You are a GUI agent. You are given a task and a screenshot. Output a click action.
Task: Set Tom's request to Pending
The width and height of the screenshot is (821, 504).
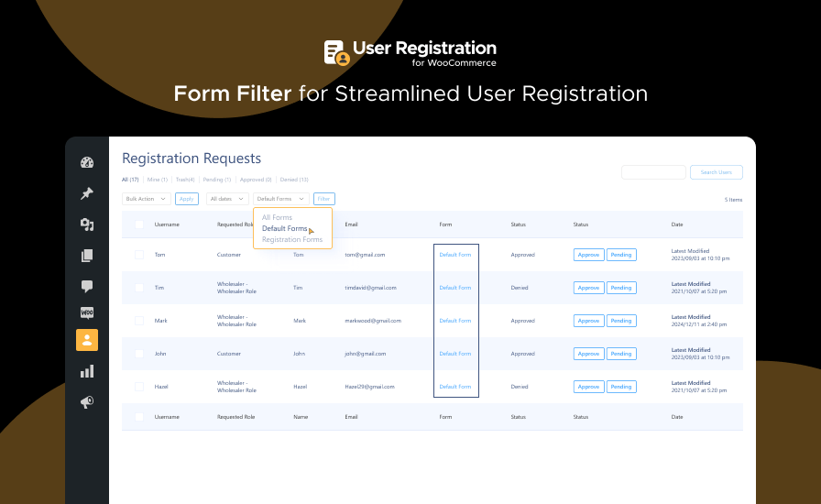pos(621,255)
